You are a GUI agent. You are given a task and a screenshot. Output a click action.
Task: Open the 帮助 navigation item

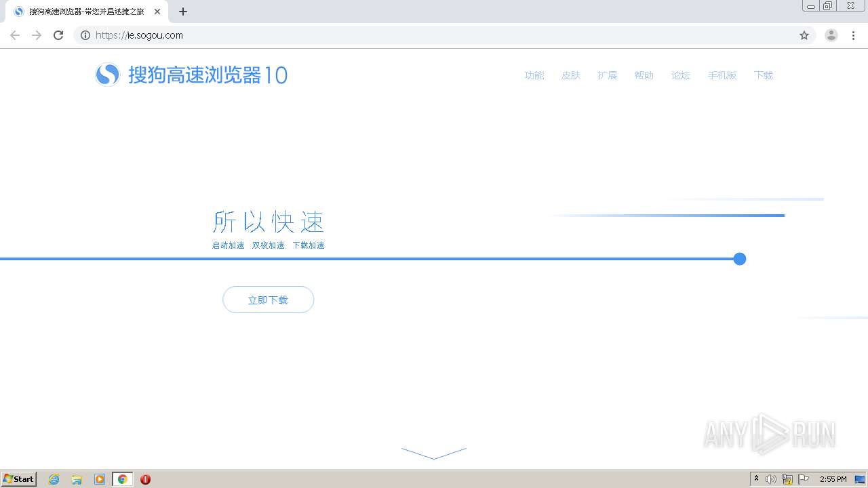644,75
